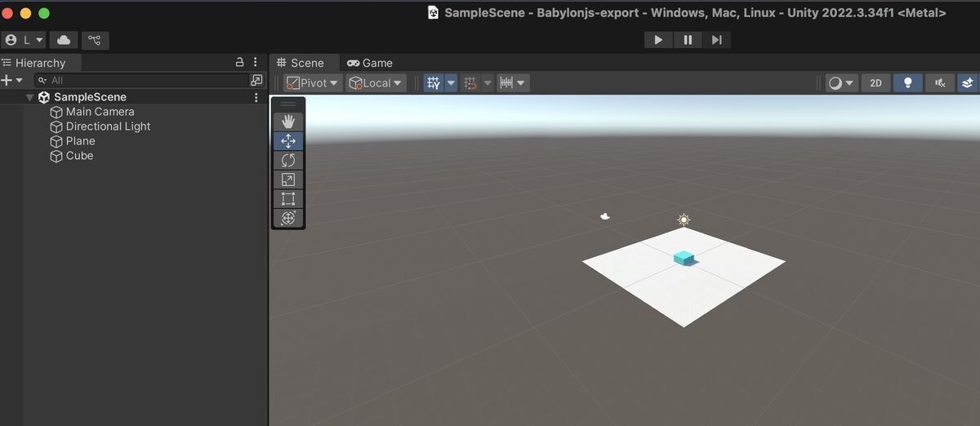Open scene hierarchy search window icon
The width and height of the screenshot is (980, 426).
pos(257,80)
